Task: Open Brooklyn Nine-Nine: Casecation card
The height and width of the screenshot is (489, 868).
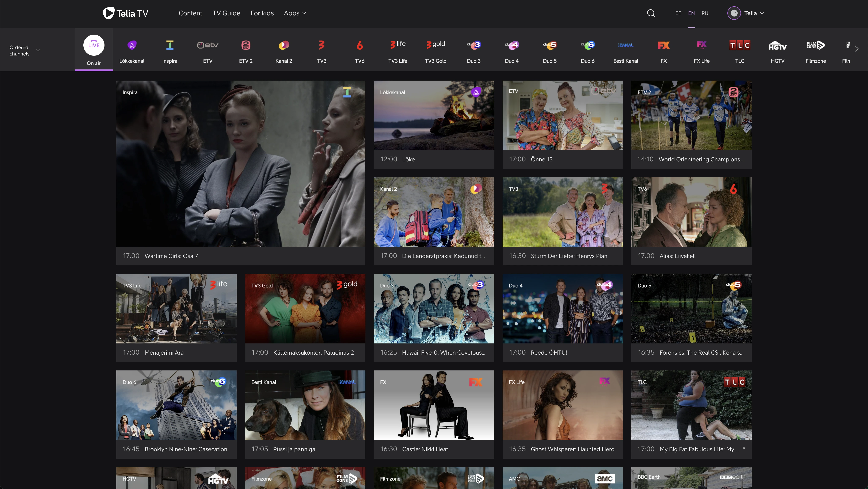Action: point(176,415)
